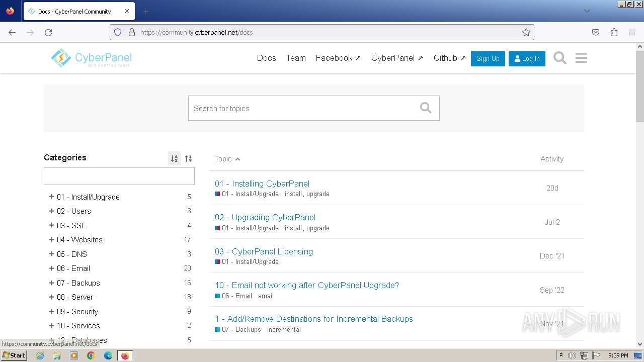Sort by Topic column header
The height and width of the screenshot is (362, 644).
pos(227,158)
